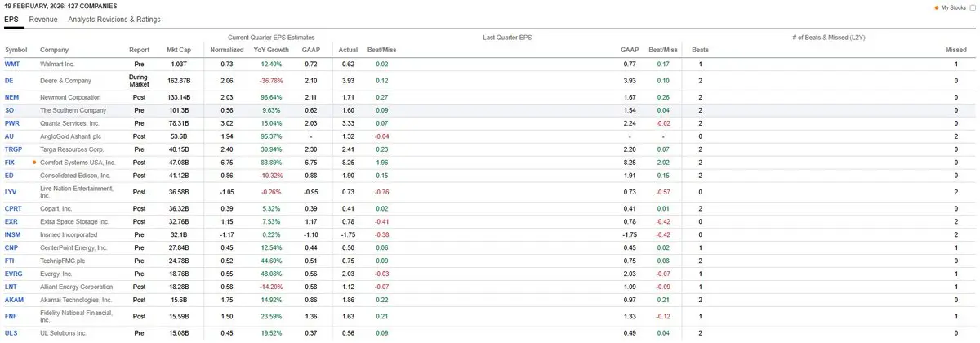Open the ULS ticker link

[11, 332]
